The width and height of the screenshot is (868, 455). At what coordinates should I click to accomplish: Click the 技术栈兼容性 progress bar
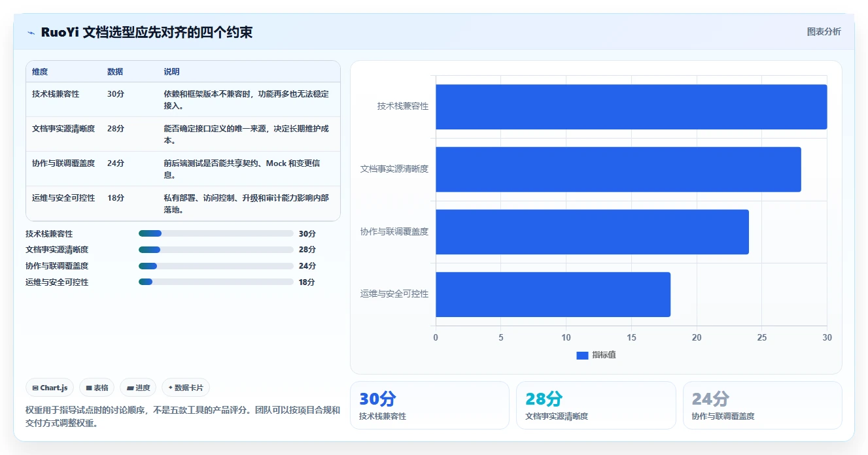tap(216, 233)
